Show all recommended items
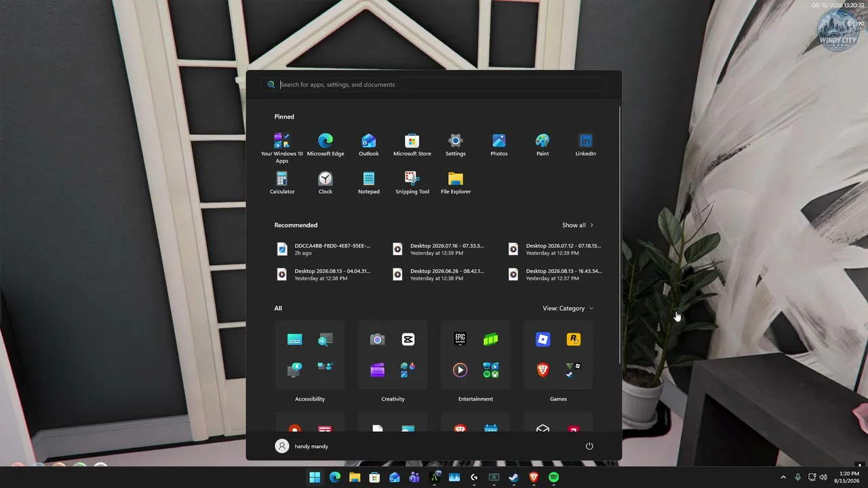The width and height of the screenshot is (868, 488). coord(578,225)
